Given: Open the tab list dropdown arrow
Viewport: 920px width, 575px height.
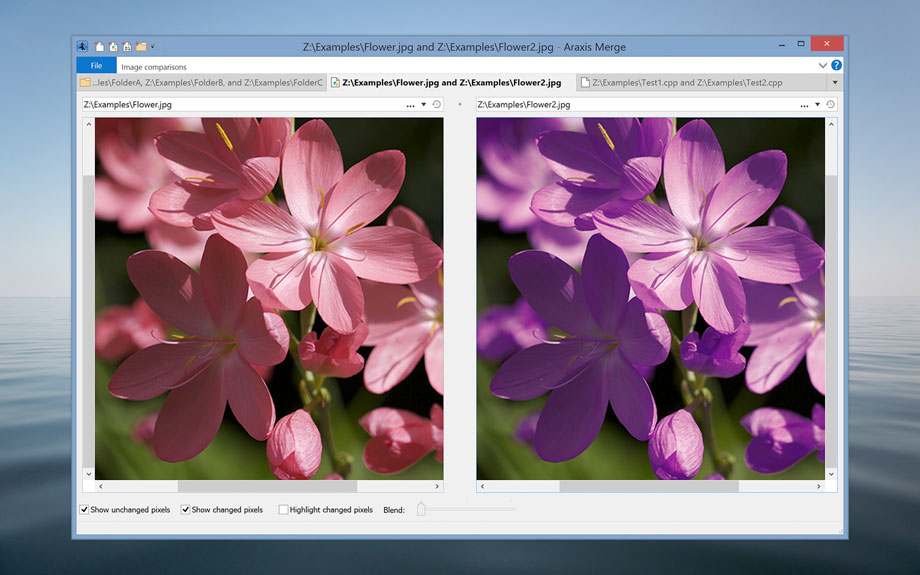Looking at the screenshot, I should tap(835, 82).
